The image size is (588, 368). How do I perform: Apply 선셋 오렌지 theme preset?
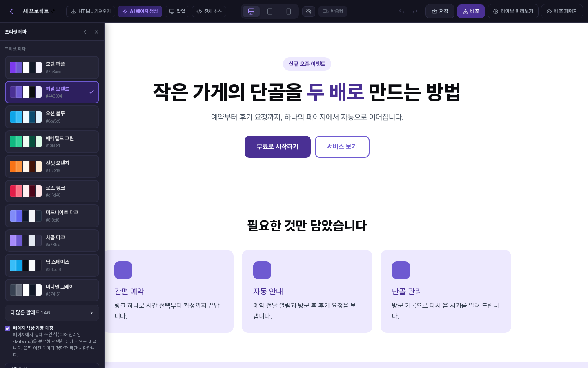52,166
